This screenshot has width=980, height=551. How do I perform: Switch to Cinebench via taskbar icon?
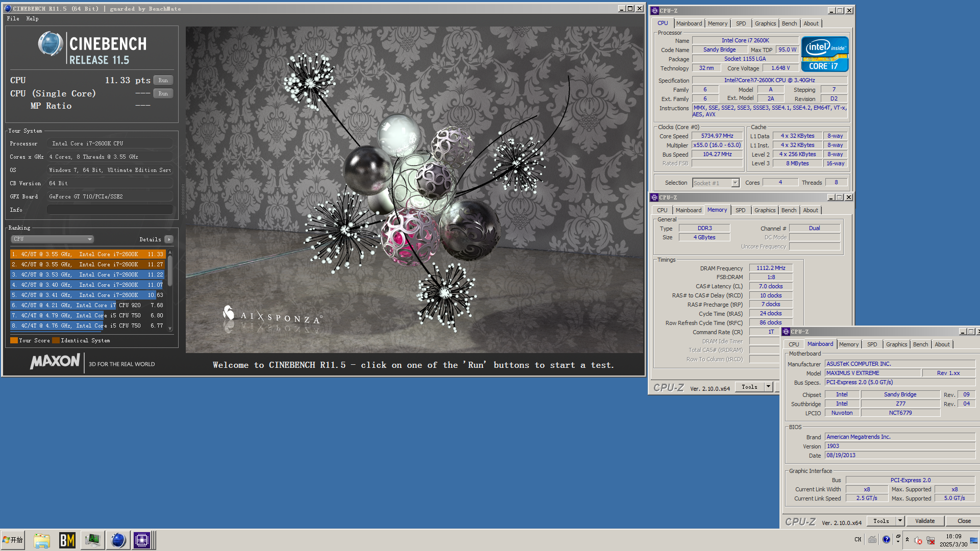[117, 540]
